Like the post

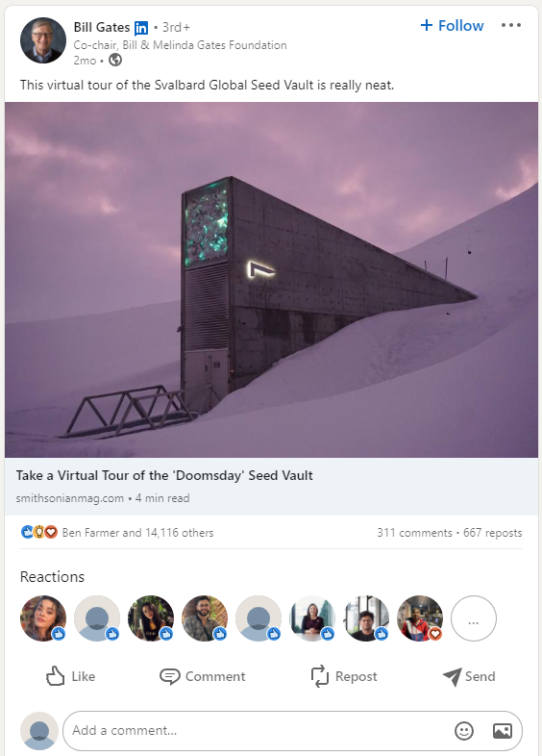click(x=70, y=676)
